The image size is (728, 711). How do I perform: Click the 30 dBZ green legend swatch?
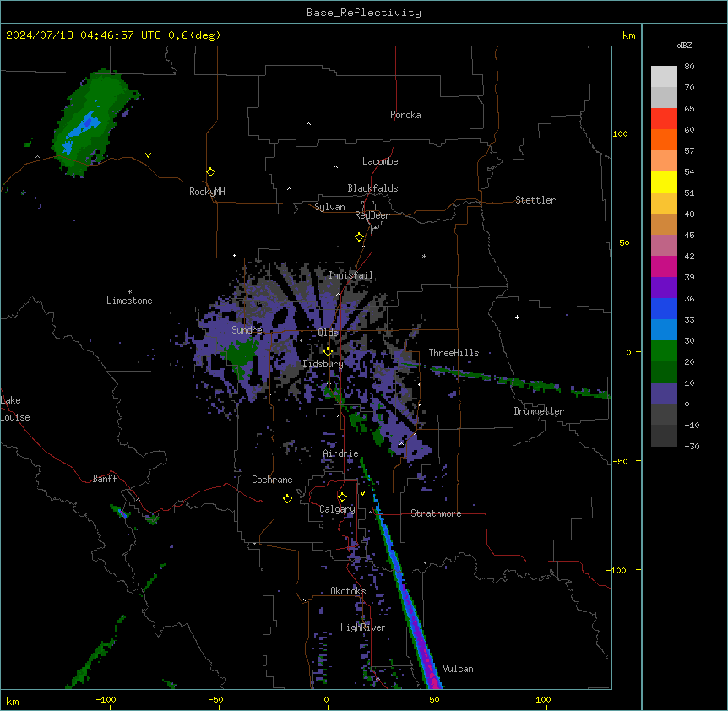(x=664, y=351)
